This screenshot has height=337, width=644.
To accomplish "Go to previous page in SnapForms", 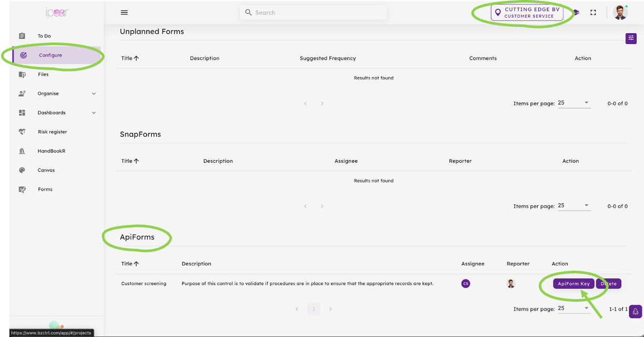I will (x=305, y=206).
